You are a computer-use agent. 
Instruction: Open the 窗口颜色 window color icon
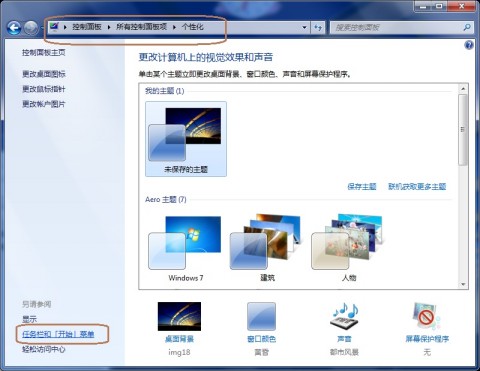tap(261, 316)
